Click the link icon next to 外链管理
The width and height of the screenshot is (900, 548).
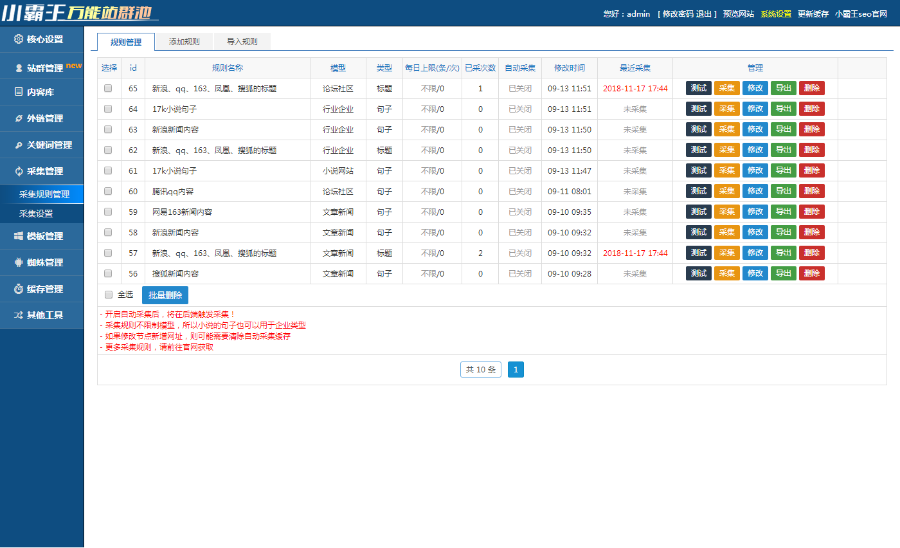point(18,118)
